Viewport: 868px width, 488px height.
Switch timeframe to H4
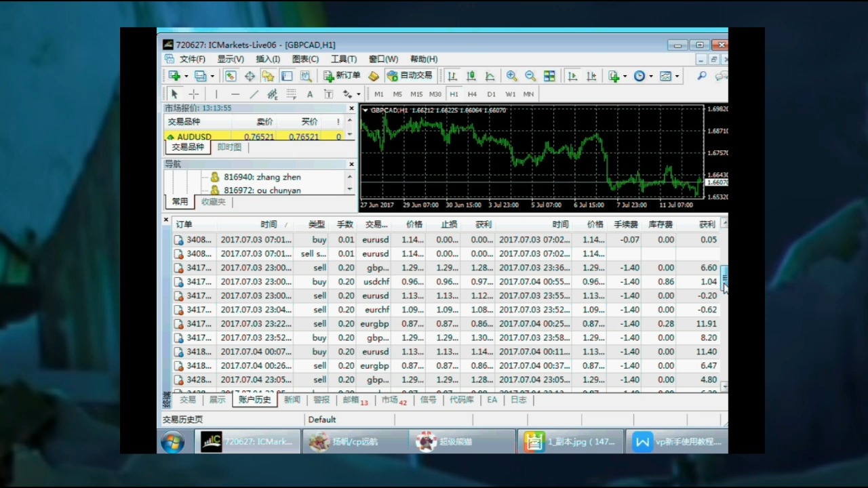[472, 94]
